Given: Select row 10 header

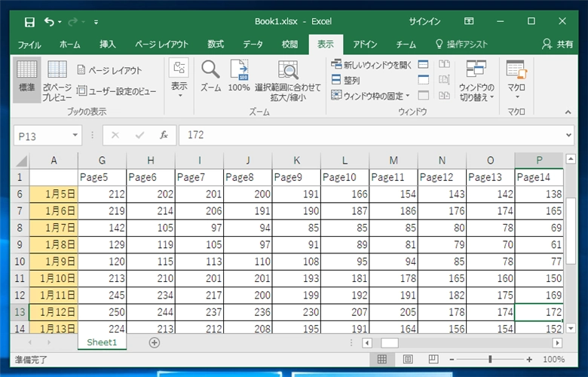Looking at the screenshot, I should (20, 262).
